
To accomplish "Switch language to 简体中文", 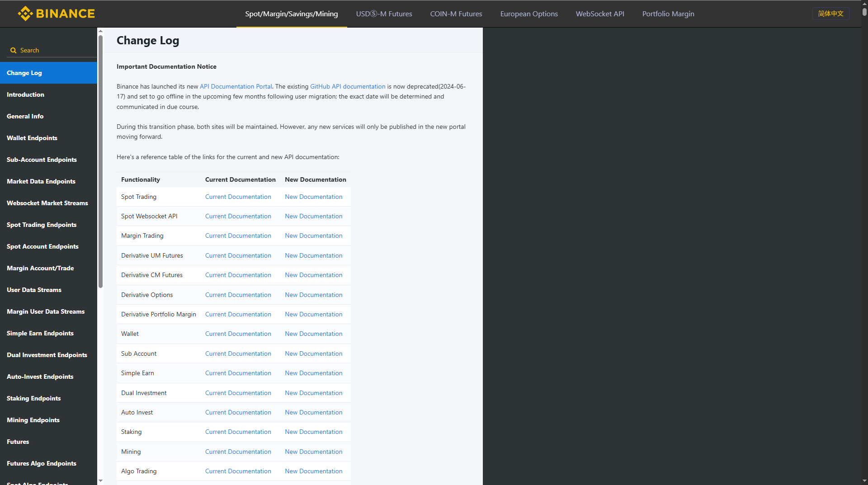I will (x=830, y=14).
